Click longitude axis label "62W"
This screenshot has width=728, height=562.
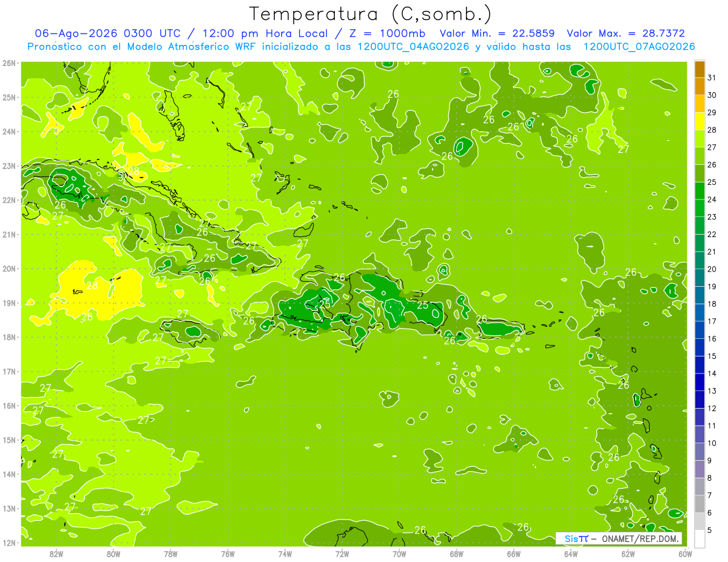(x=628, y=554)
